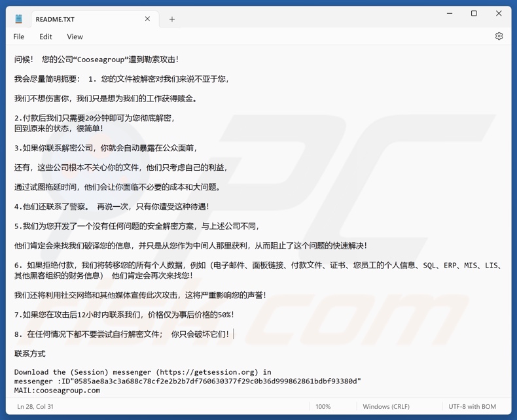Select the README.TXT tab
Viewport: 517px width, 420px height.
pos(79,20)
